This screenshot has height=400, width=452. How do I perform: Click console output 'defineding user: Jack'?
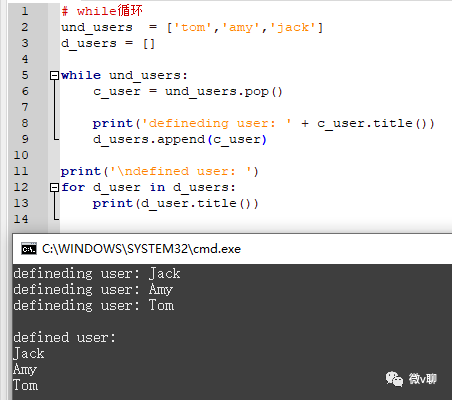97,273
